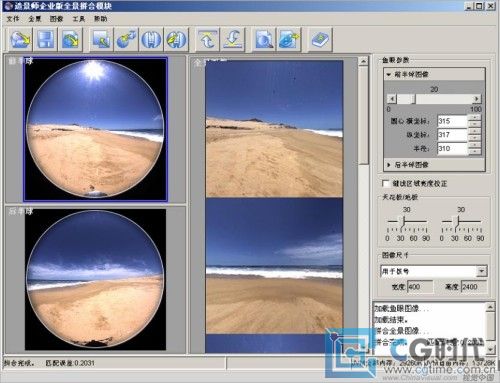
Task: Click the open image toolbar icon with yellow arrow
Action: pos(21,39)
